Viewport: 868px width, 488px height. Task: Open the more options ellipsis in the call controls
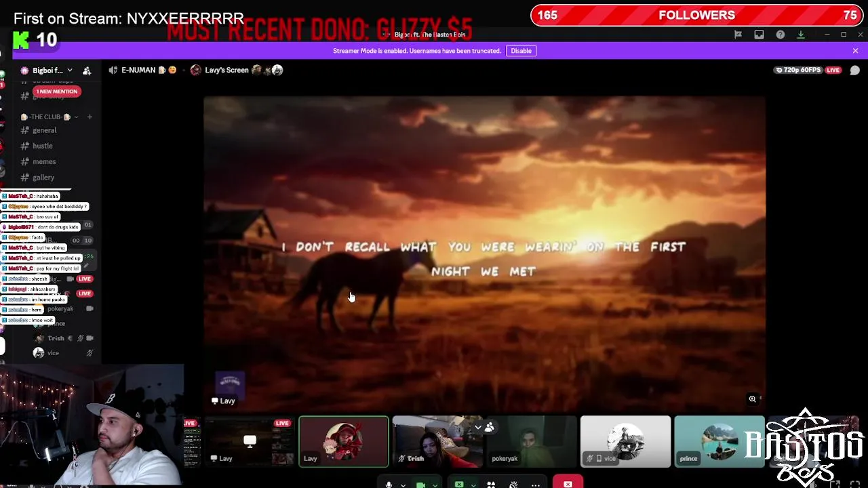coord(536,485)
